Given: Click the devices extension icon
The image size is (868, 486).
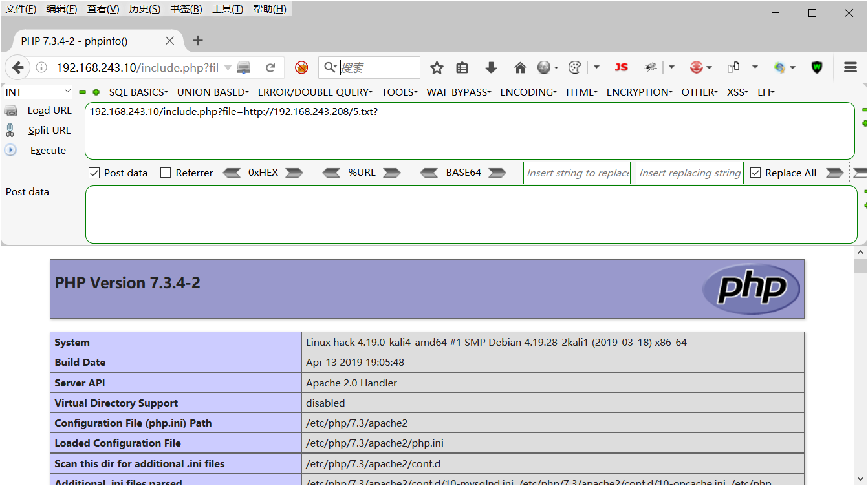Looking at the screenshot, I should coord(733,67).
